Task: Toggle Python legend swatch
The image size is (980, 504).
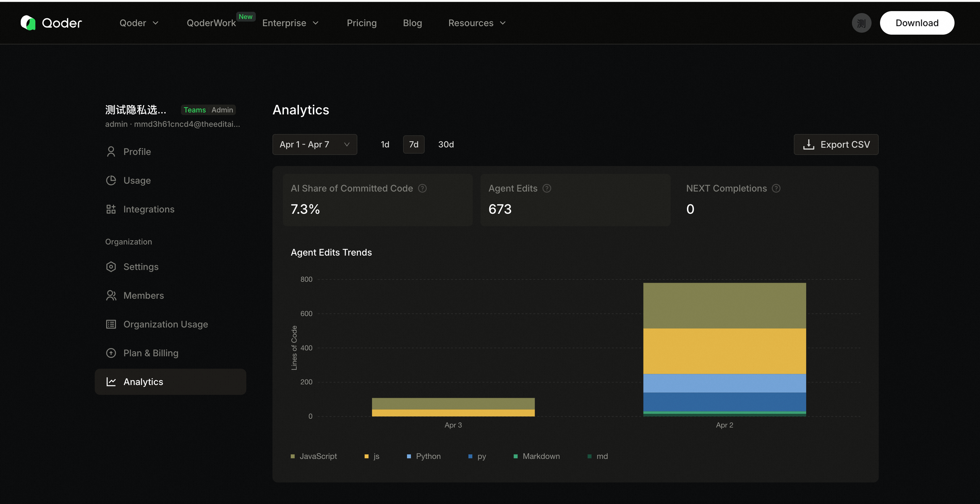Action: tap(409, 456)
